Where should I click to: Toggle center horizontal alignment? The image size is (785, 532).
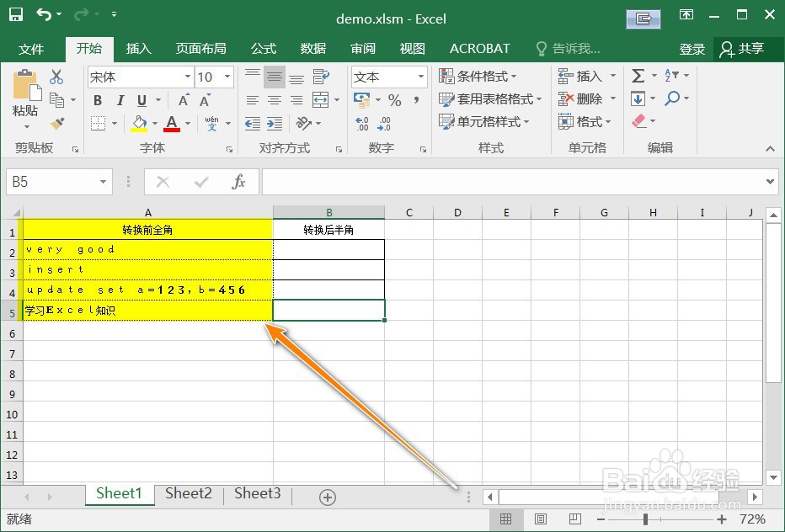pyautogui.click(x=275, y=100)
